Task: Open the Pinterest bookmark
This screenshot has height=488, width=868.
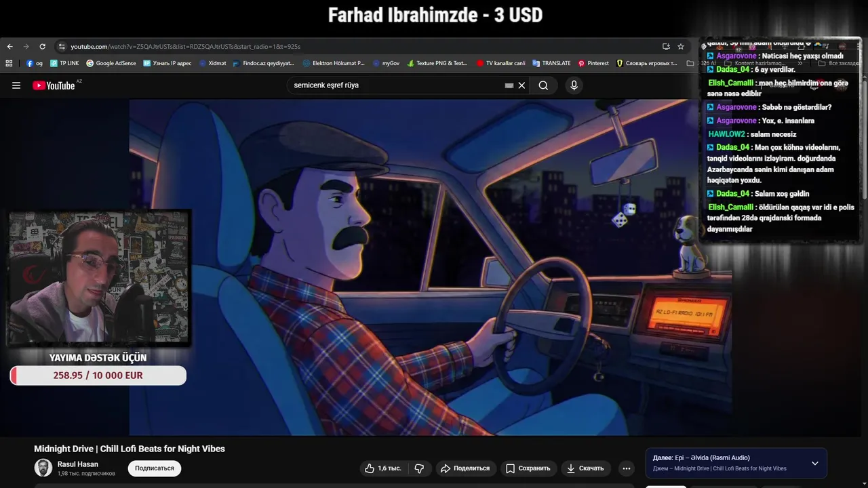Action: tap(593, 63)
